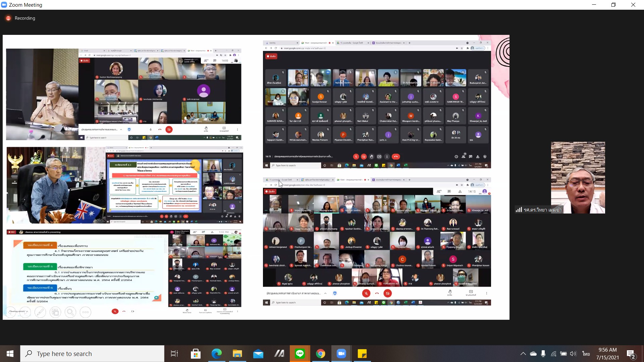Launch Google Chrome from taskbar
The width and height of the screenshot is (644, 362).
pyautogui.click(x=320, y=354)
